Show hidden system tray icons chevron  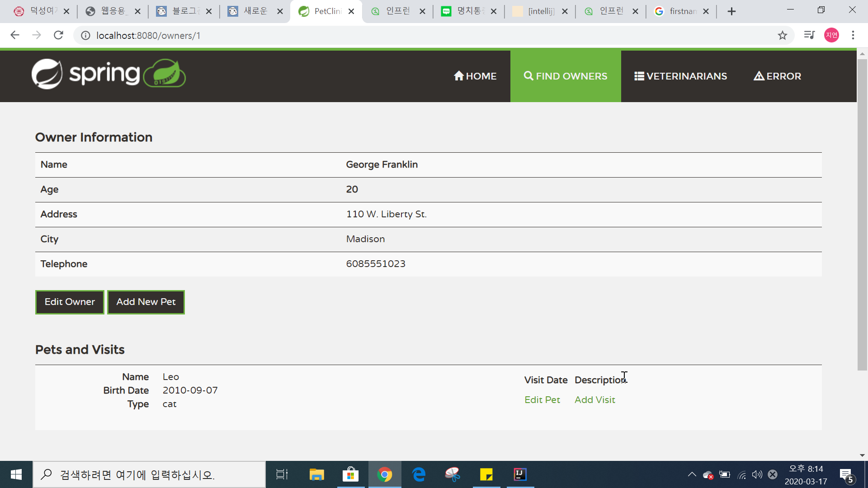[692, 474]
